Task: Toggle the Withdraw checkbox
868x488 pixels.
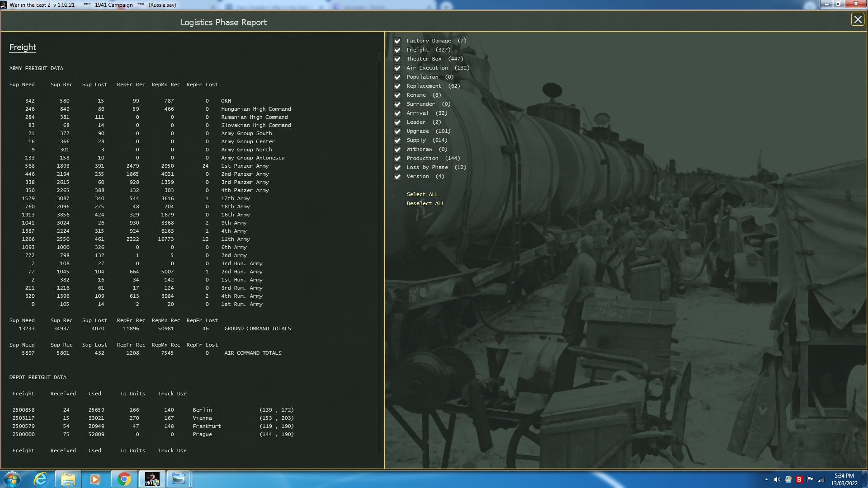Action: pyautogui.click(x=397, y=150)
